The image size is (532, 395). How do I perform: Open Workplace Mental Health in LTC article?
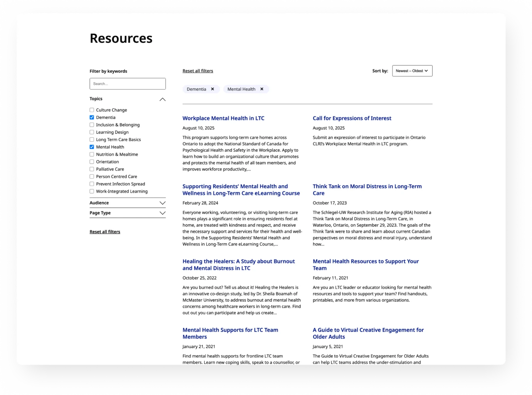223,118
